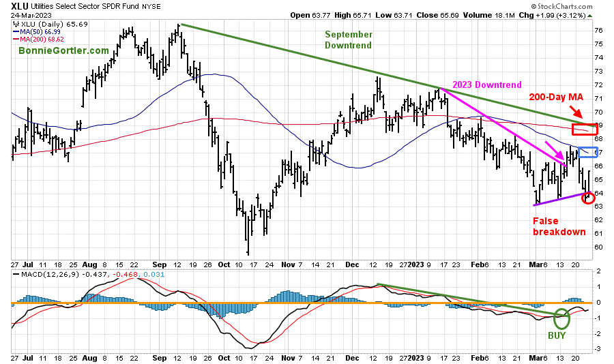
Task: Click the 'September Downtrend' label
Action: [348, 40]
